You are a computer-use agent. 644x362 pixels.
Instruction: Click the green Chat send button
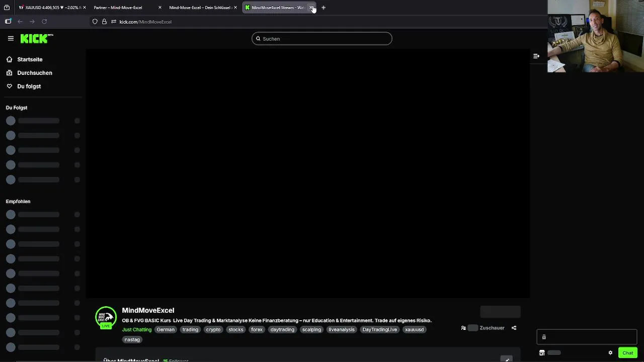(627, 353)
